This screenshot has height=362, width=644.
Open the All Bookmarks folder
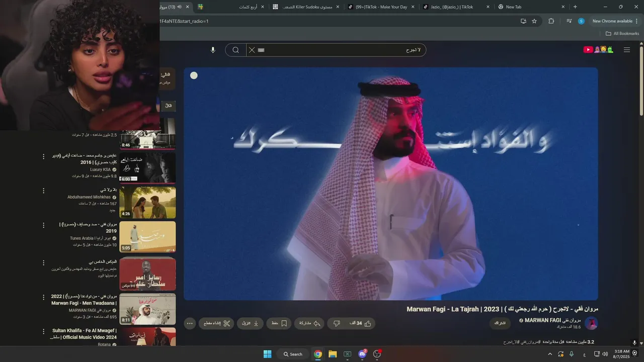(x=622, y=34)
